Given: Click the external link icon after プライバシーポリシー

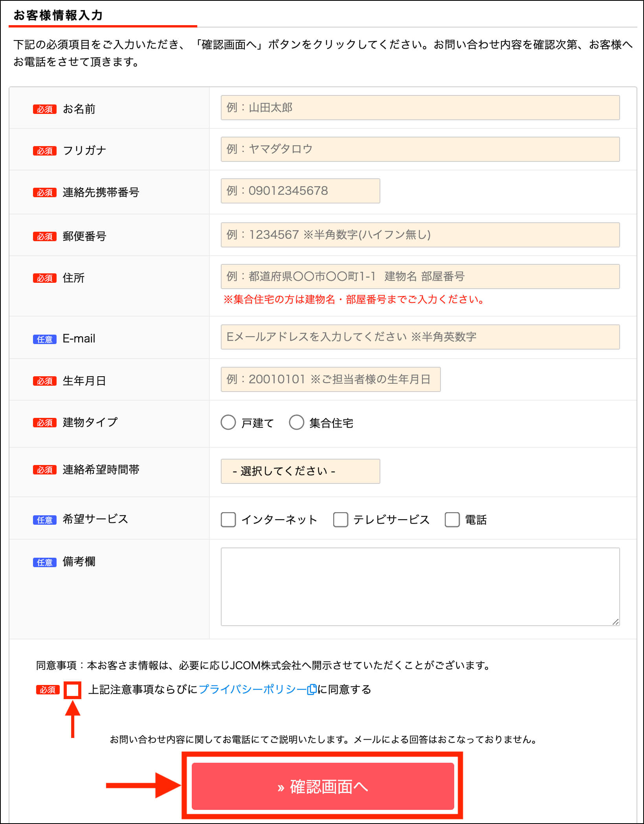Looking at the screenshot, I should point(312,690).
